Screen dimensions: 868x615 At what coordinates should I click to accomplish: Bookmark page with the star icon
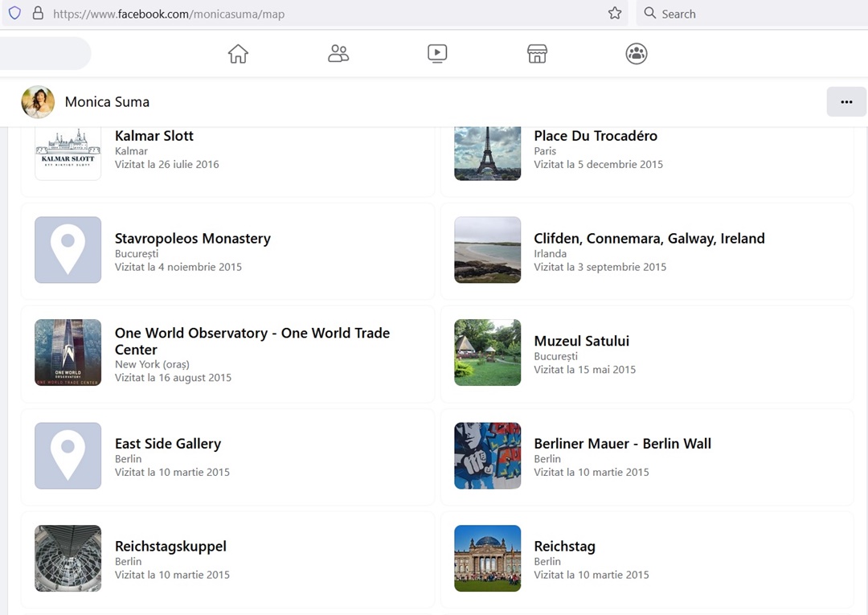[x=615, y=14]
